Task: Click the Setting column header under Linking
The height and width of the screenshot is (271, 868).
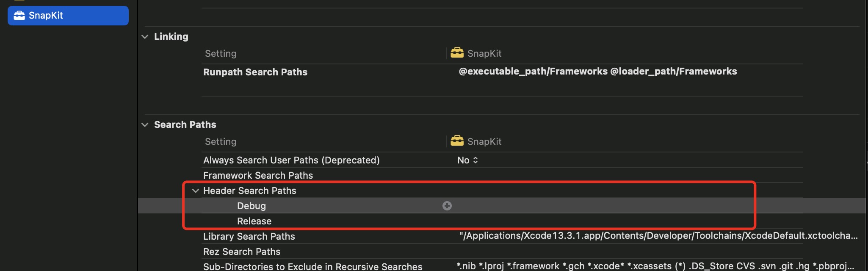Action: click(221, 53)
